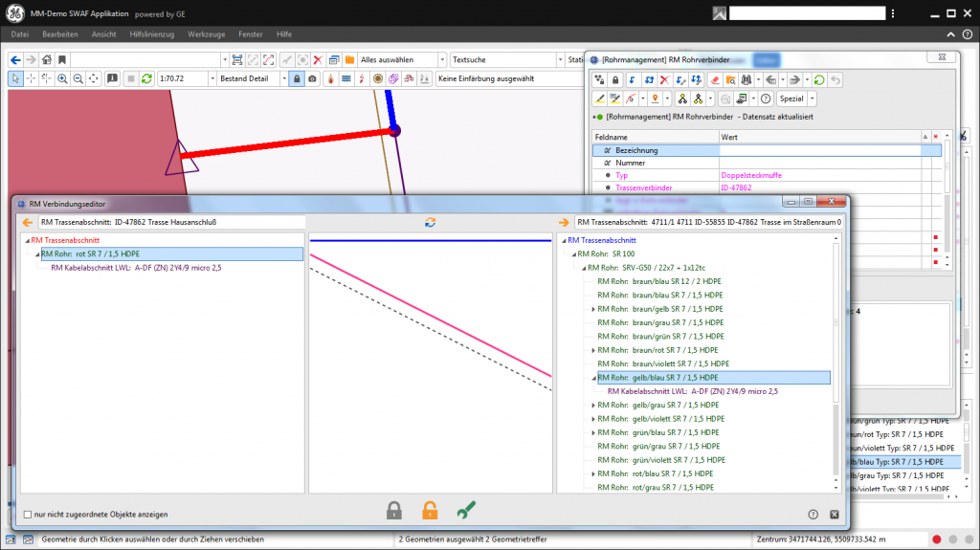Click the home icon in navigation toolbar
The width and height of the screenshot is (980, 550).
pyautogui.click(x=46, y=59)
